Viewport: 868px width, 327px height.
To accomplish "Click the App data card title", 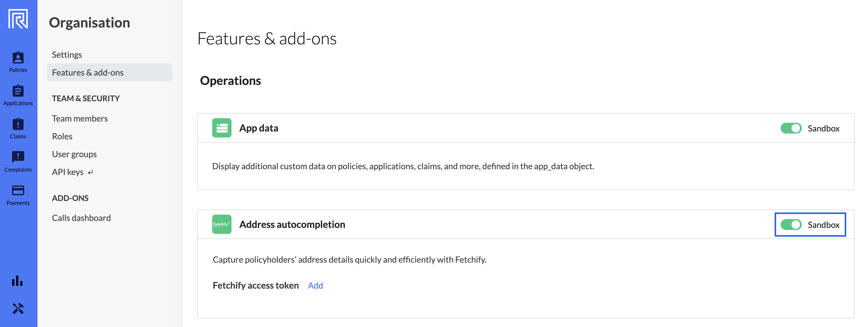I will click(x=259, y=128).
